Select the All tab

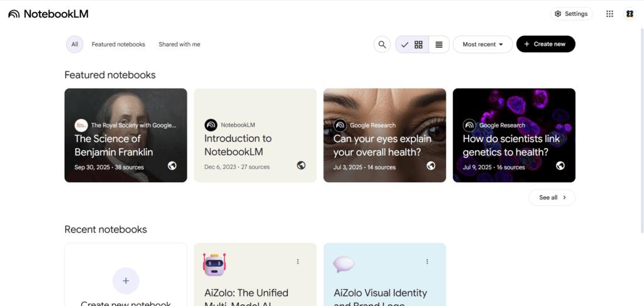click(75, 45)
